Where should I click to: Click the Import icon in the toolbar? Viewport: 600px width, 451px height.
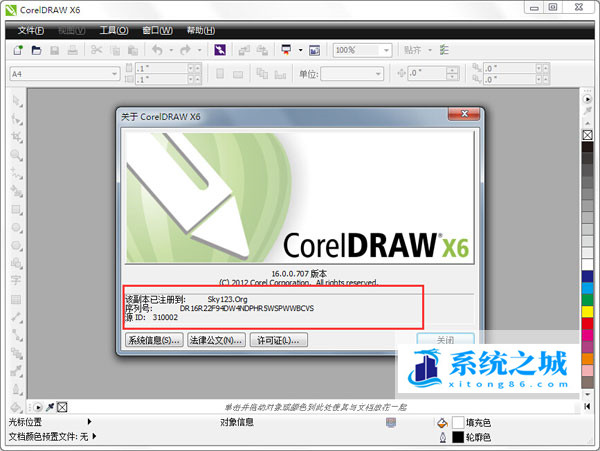[x=244, y=50]
